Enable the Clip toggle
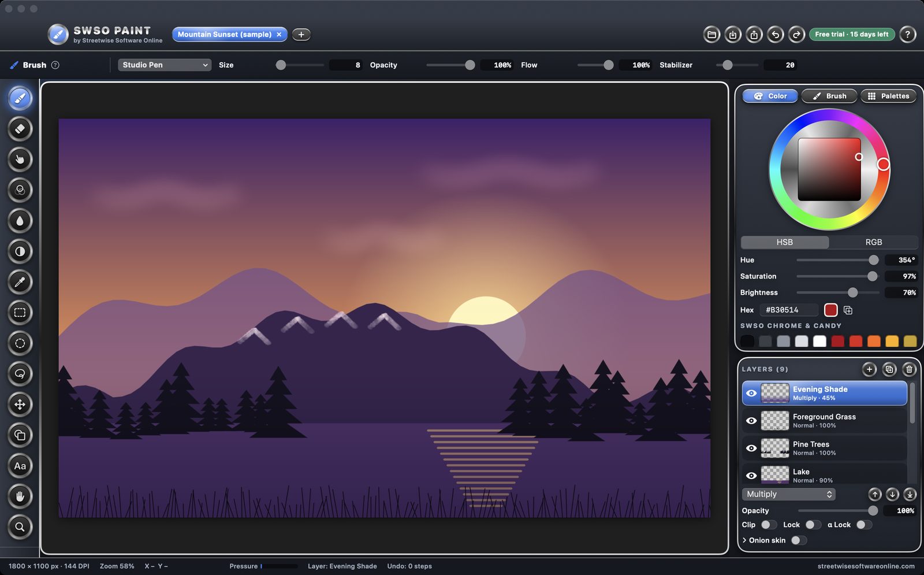This screenshot has height=575, width=924. [x=769, y=525]
